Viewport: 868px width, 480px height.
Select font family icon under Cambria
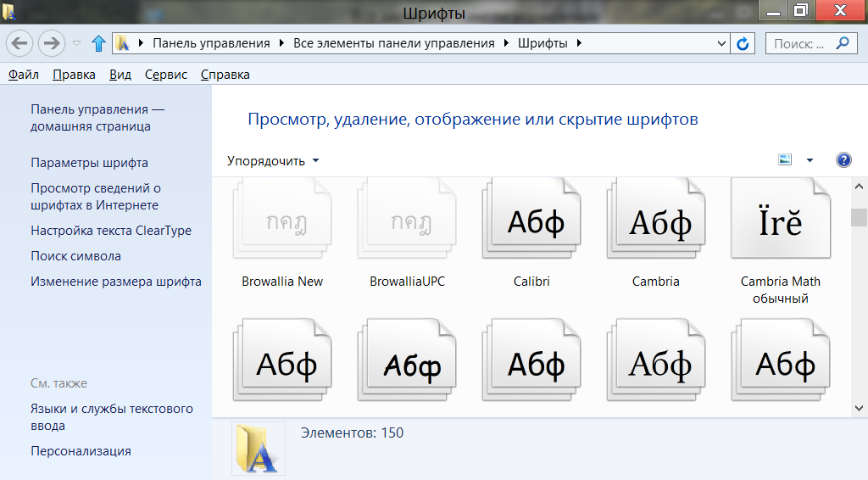click(656, 360)
